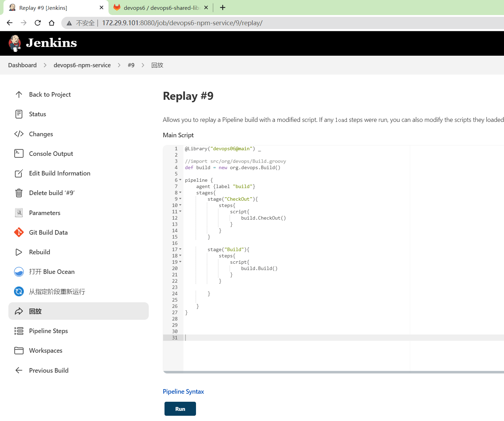Click line number 4 in editor gutter
Image resolution: width=504 pixels, height=421 pixels.
point(176,167)
